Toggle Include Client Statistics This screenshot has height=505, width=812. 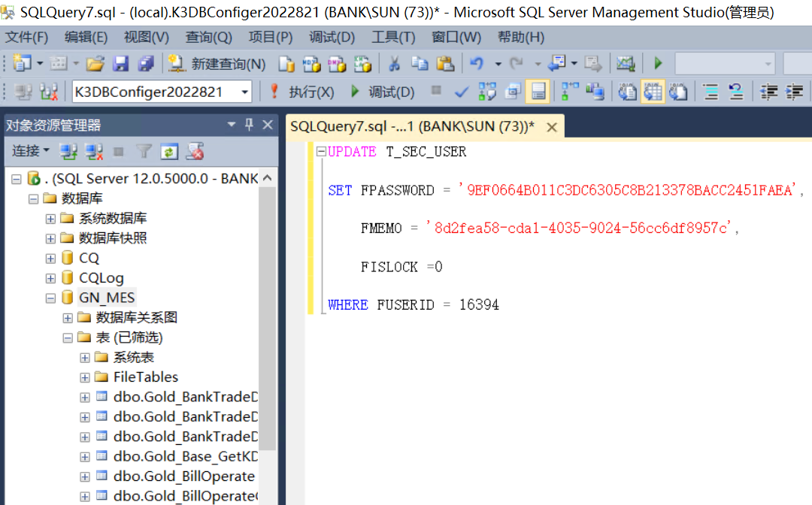point(595,92)
